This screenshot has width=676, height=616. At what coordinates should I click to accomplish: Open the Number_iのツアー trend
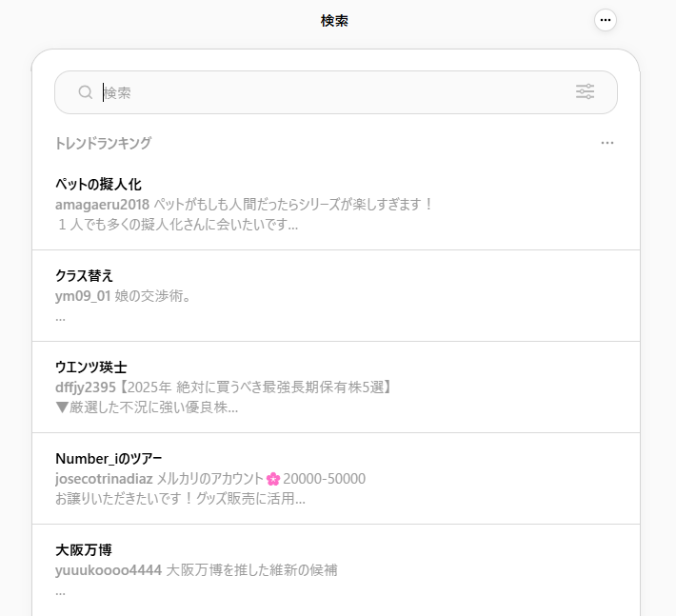tap(336, 479)
